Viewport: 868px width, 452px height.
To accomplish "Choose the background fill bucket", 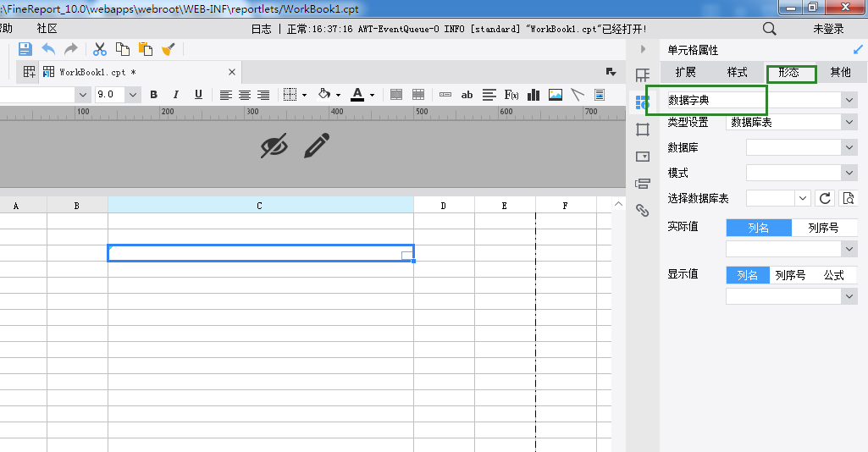I will pyautogui.click(x=324, y=95).
